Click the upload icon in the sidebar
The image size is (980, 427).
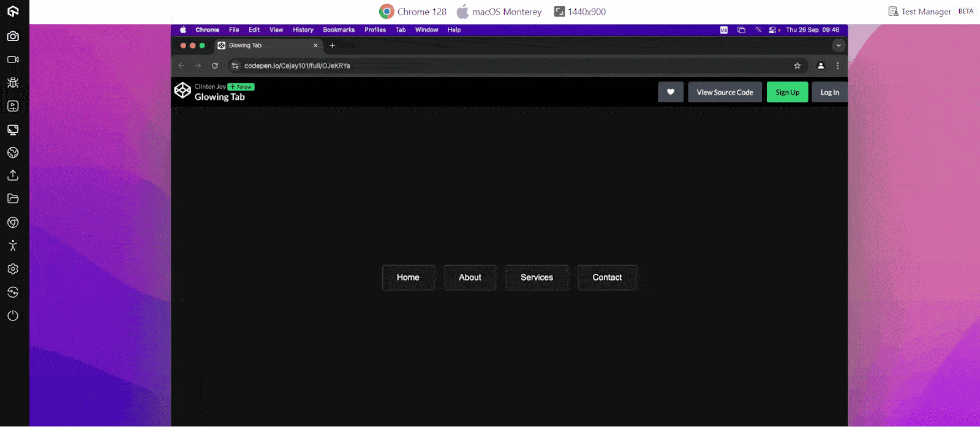click(13, 176)
